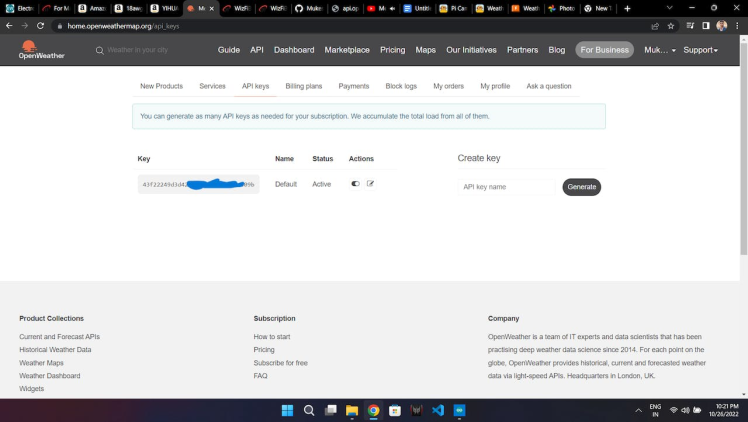748x422 pixels.
Task: Toggle the Default API key active switch
Action: point(355,184)
